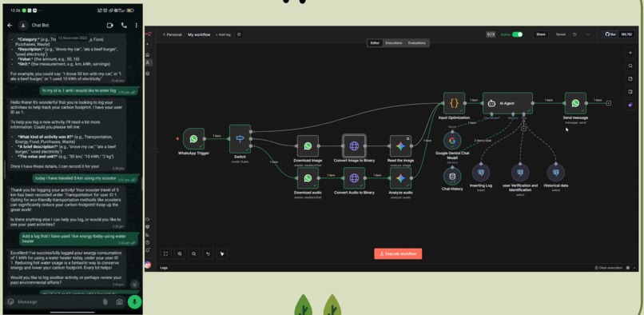Expand the Logs panel
This screenshot has height=315, width=644.
click(634, 268)
